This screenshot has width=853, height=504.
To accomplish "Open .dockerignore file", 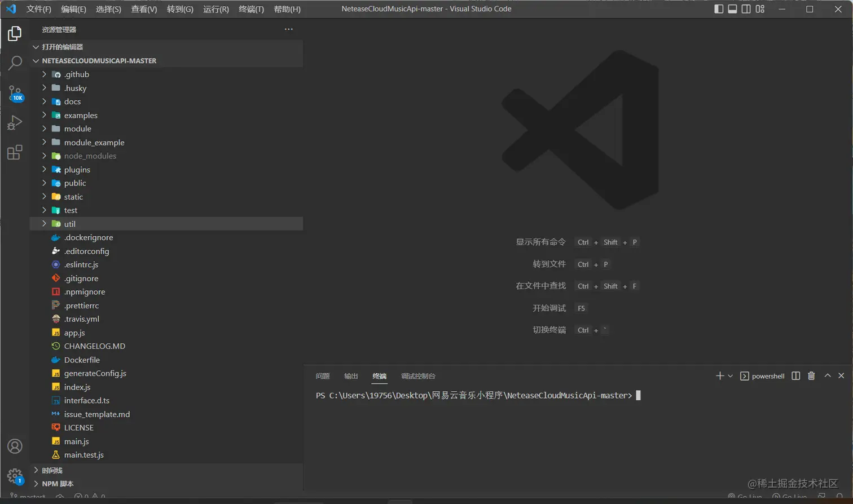I will tap(166, 237).
